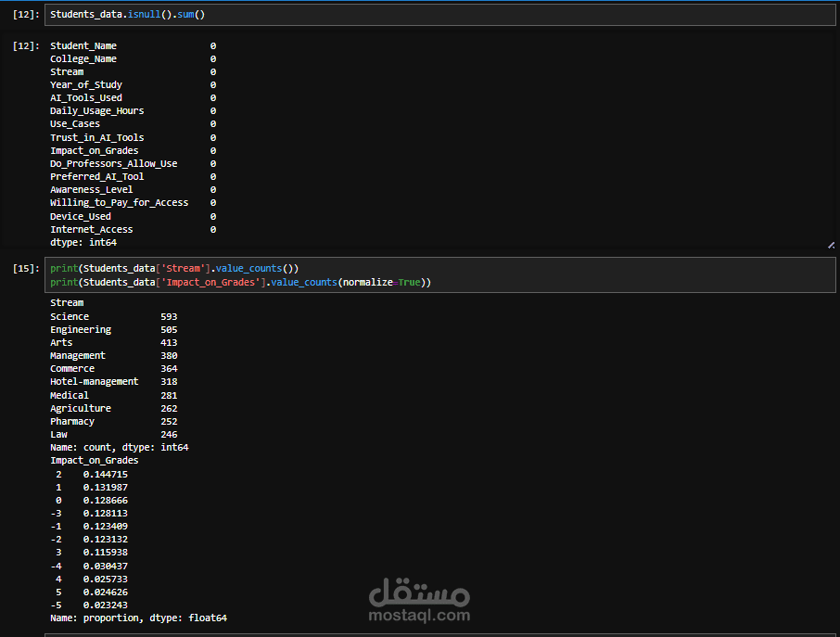
Task: Click the proportion value 0.030437
Action: (106, 567)
